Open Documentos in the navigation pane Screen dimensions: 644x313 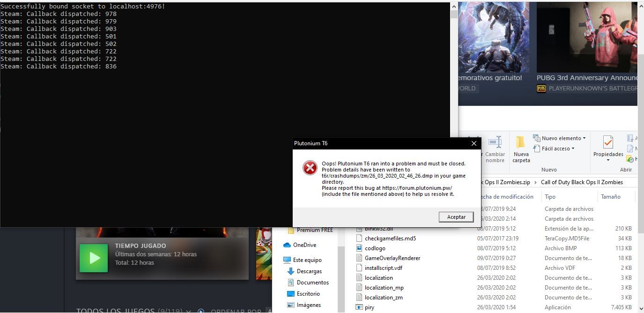point(307,283)
